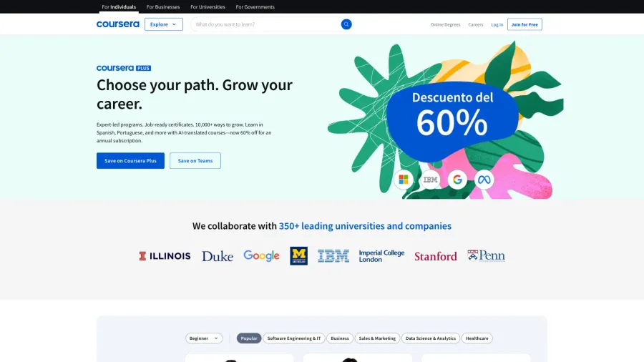This screenshot has width=644, height=362.
Task: Click the Imperial College London logo
Action: click(381, 255)
